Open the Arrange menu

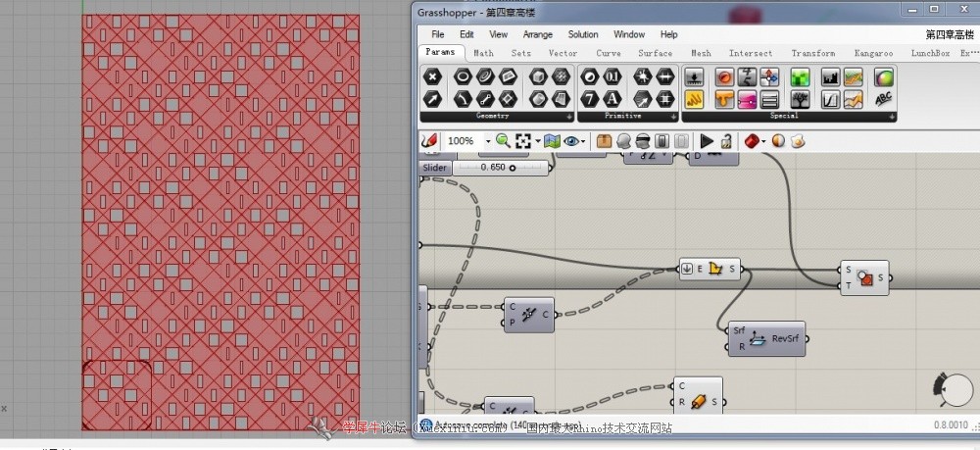pos(537,34)
